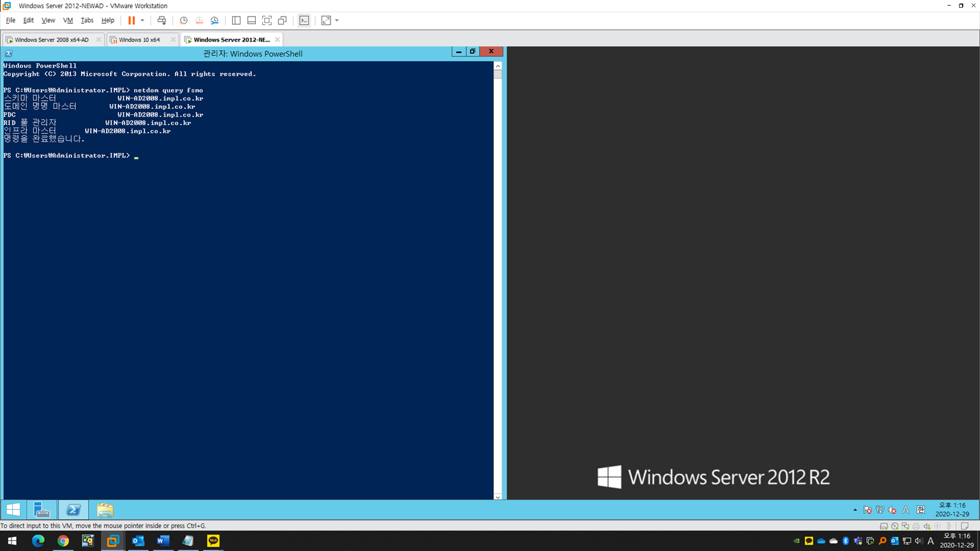Open the host Windows Start menu

(x=12, y=541)
